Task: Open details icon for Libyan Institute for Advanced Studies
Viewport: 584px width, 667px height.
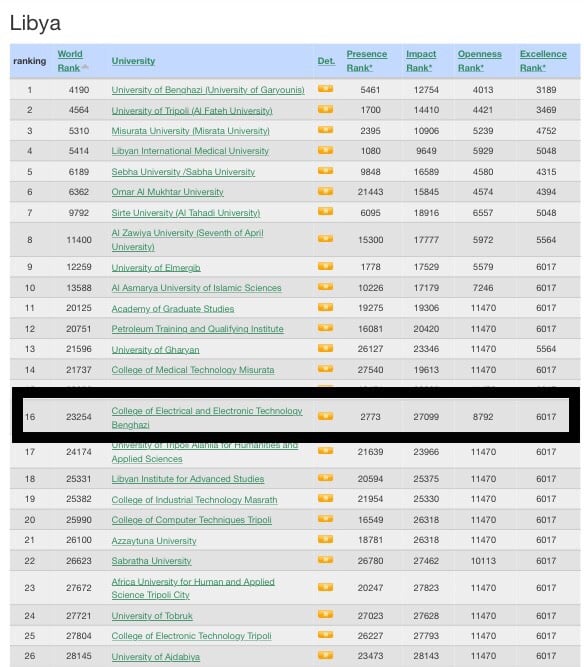Action: [325, 478]
